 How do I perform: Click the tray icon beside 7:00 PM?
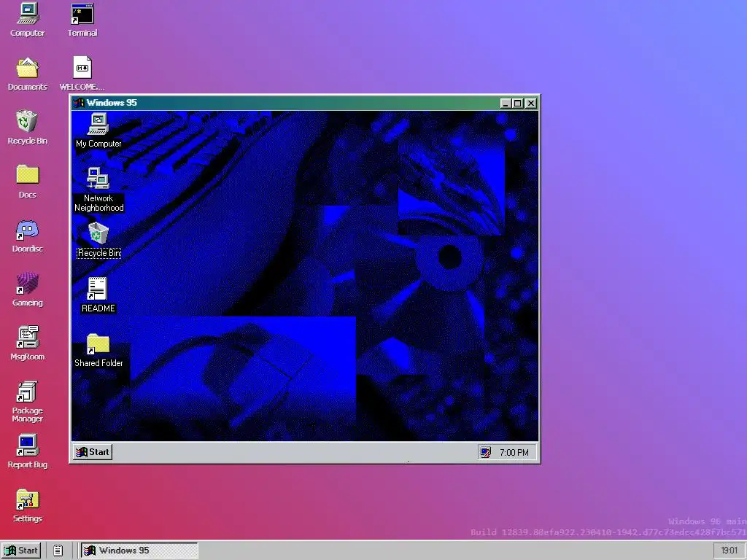485,452
